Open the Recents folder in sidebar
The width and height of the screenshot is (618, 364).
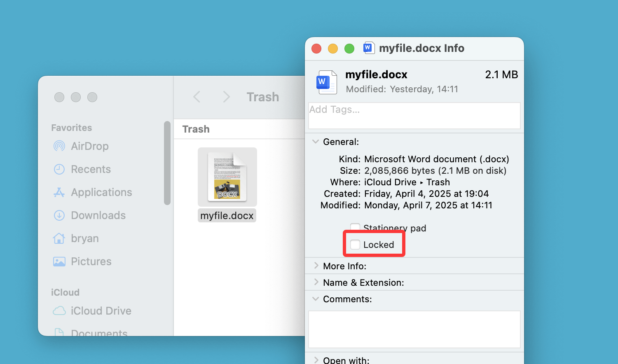(x=91, y=169)
